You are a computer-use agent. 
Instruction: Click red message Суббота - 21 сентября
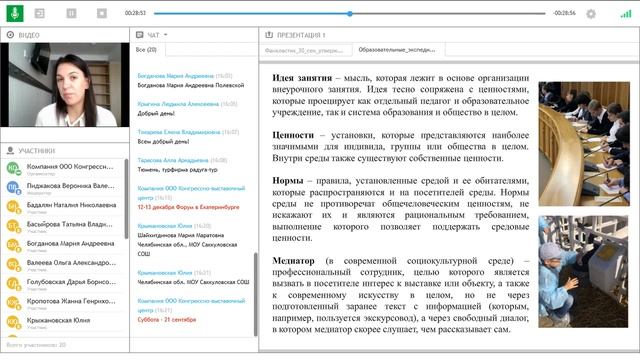(167, 320)
